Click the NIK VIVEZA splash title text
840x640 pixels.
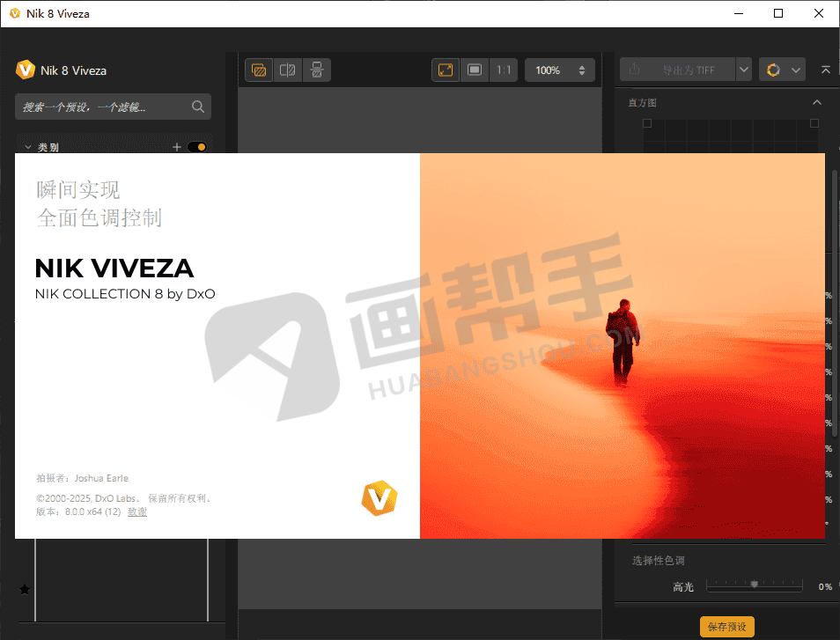114,269
